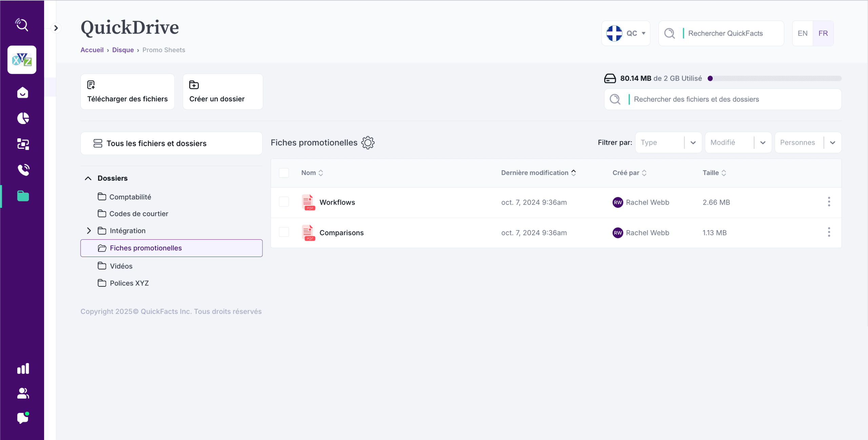Screen dimensions: 868x440
Task: Toggle the select-all checkbox in header
Action: (284, 173)
